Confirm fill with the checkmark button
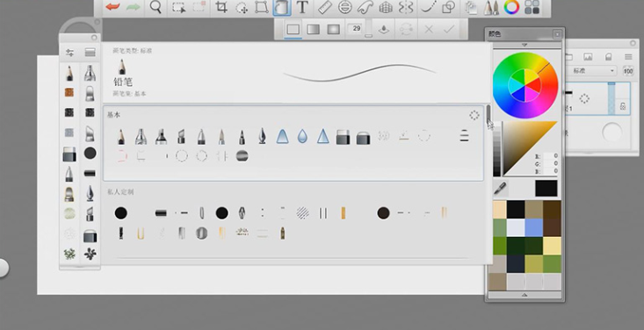 point(449,29)
